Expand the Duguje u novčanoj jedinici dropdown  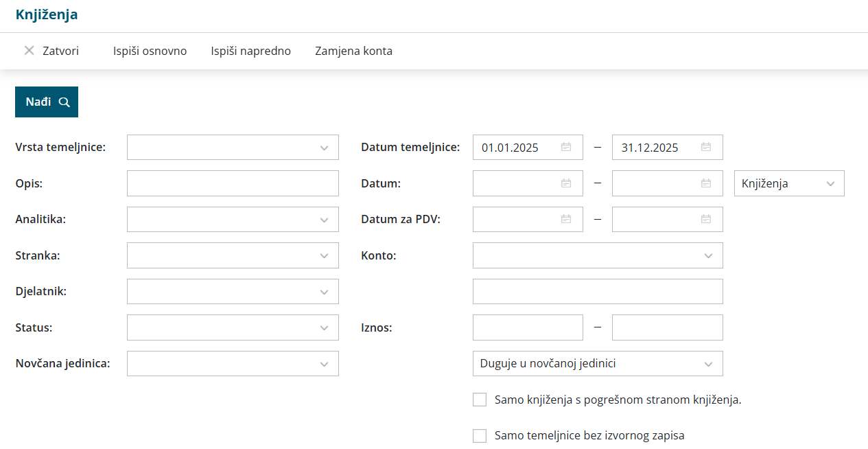[x=708, y=364]
